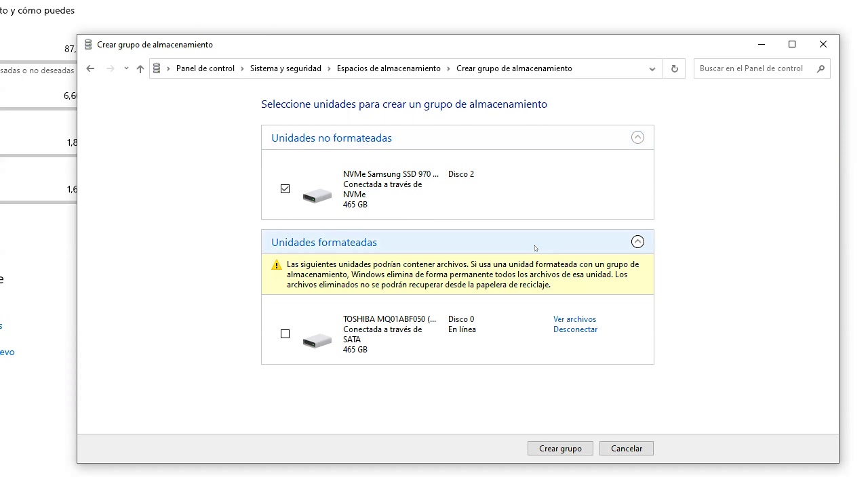Check the TOSHIBA MQ01ABF050 drive checkbox
Screen dimensions: 868x488
285,334
